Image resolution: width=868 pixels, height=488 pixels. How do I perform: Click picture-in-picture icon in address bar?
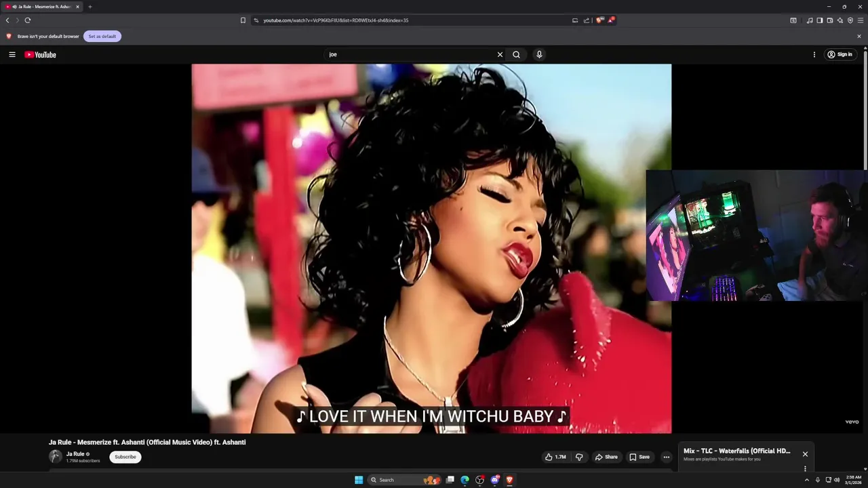575,20
